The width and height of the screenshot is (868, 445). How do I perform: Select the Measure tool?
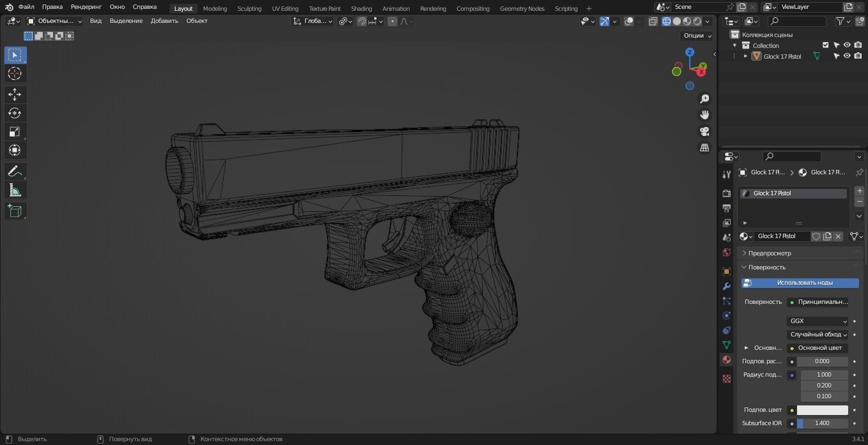(x=15, y=190)
